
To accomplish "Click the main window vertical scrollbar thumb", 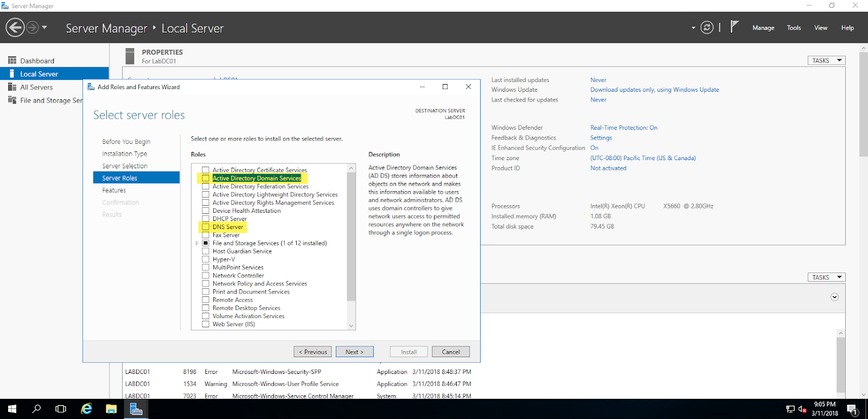I will click(x=864, y=104).
